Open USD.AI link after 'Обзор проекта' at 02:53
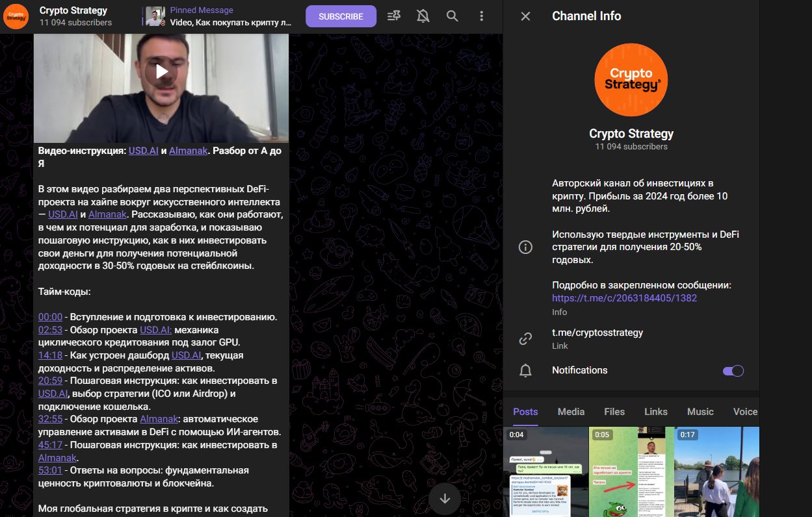Viewport: 812px width, 517px height. coord(156,330)
